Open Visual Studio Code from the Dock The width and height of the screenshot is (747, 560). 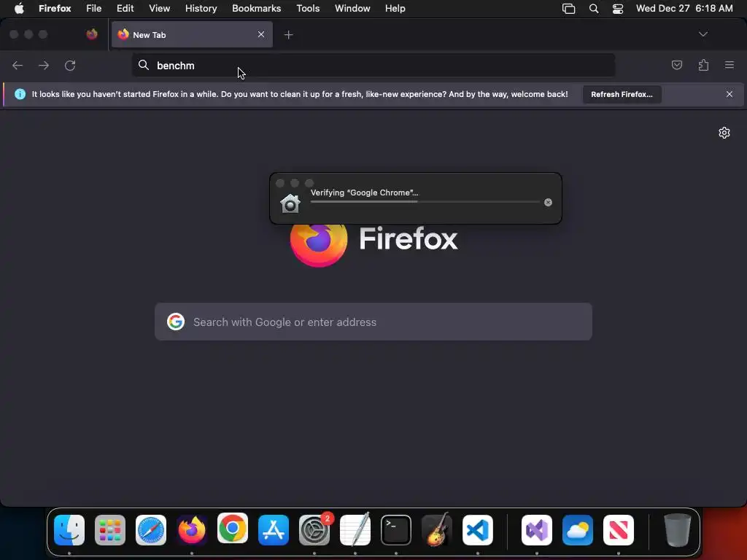478,530
